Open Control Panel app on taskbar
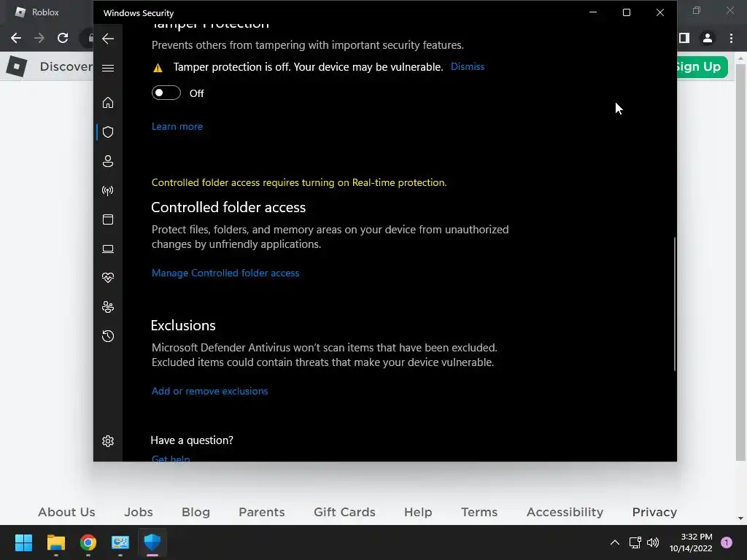 coord(120,542)
